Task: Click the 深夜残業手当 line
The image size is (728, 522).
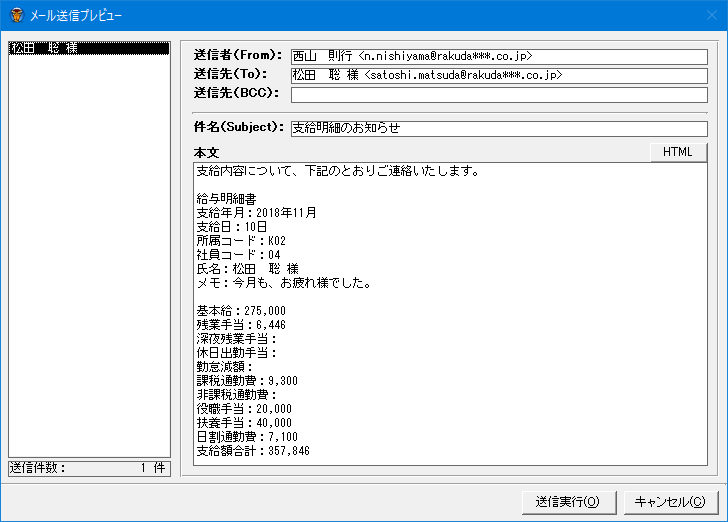Action: click(x=237, y=339)
